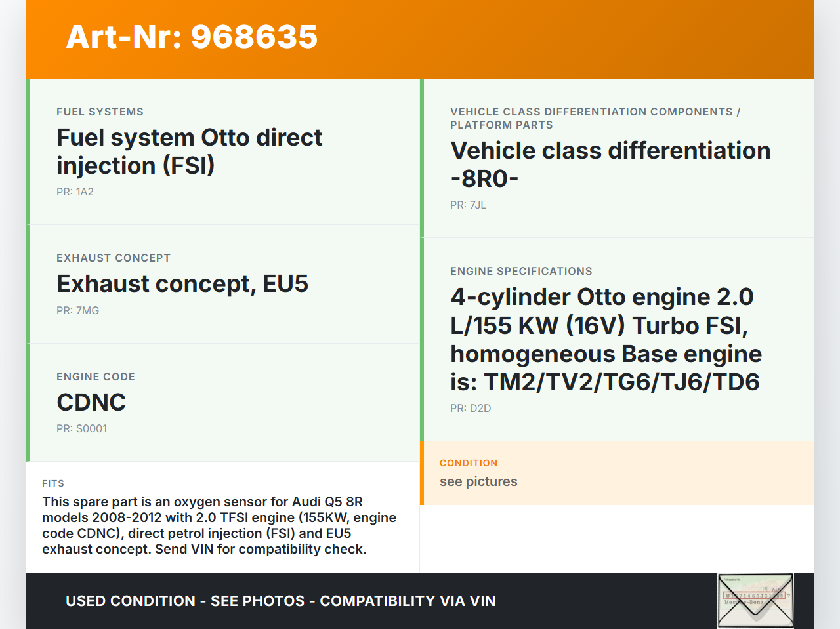Select the "Art-Nr: 968635" header title
The image size is (840, 629).
[x=192, y=37]
